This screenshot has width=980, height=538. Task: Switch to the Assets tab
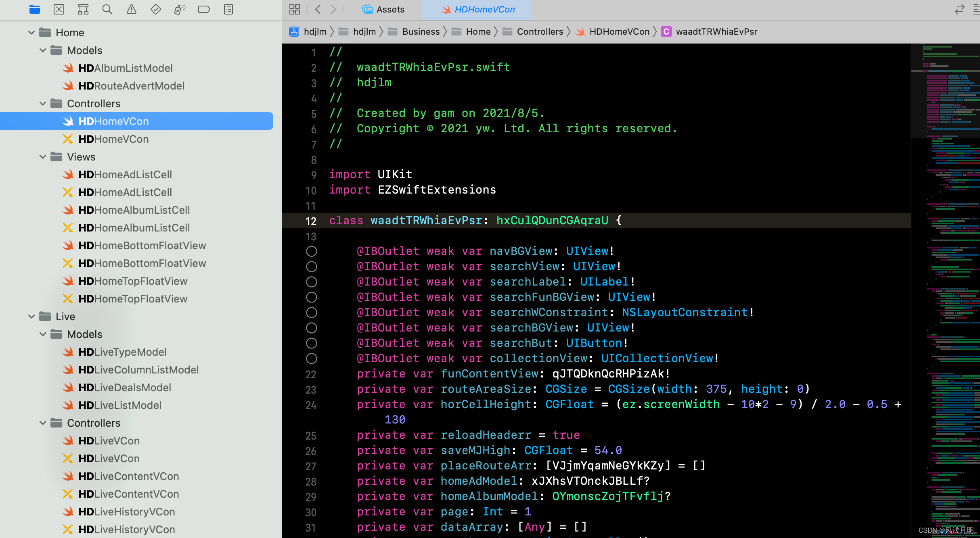tap(383, 9)
